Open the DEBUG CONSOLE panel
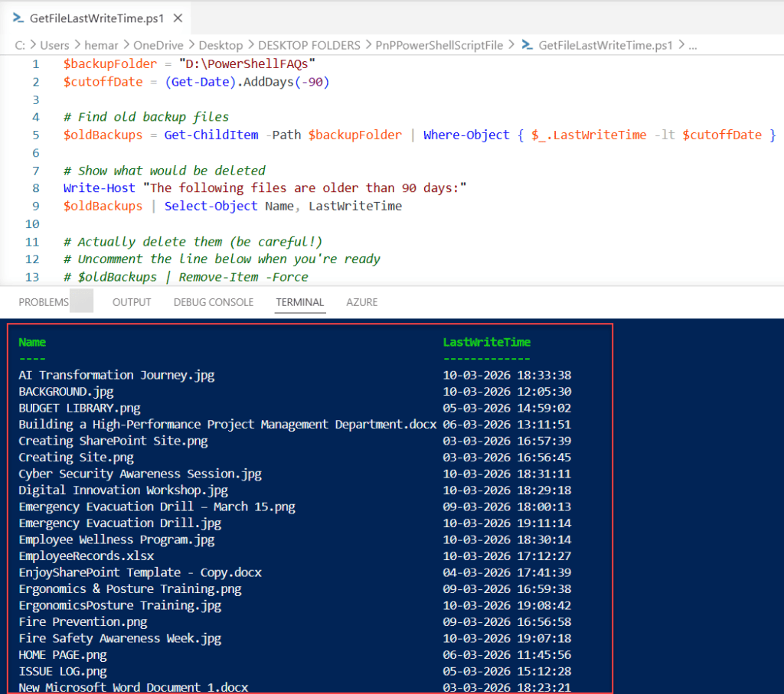 click(x=213, y=302)
